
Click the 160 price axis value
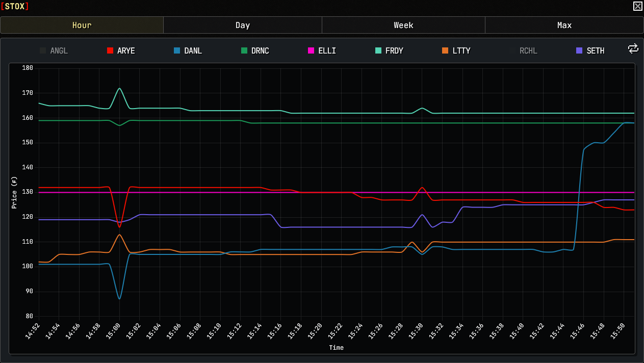[28, 118]
